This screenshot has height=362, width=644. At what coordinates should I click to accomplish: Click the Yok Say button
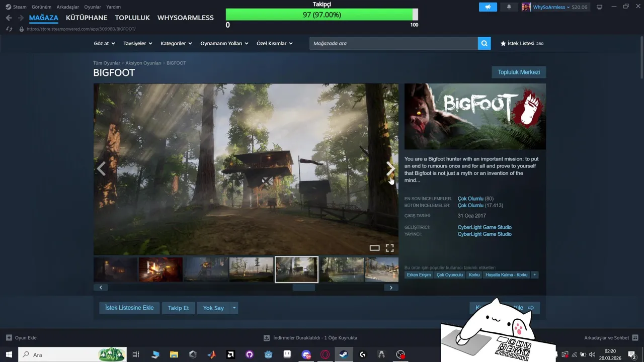pos(213,308)
